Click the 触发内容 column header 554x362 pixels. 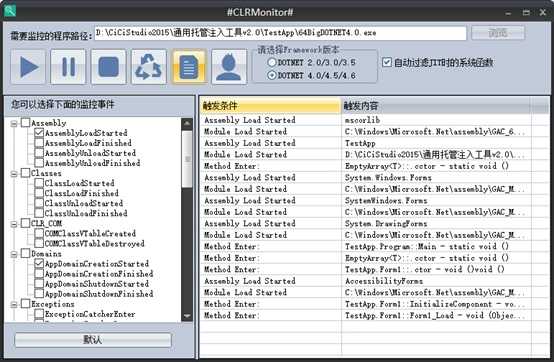(436, 106)
